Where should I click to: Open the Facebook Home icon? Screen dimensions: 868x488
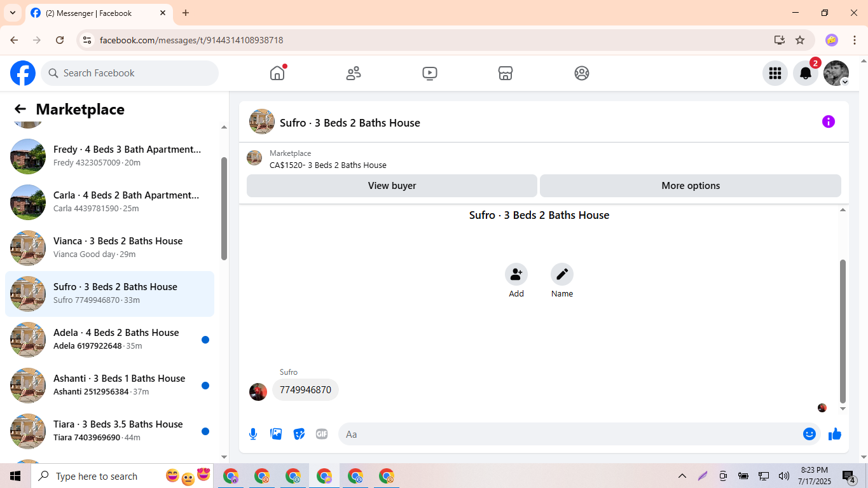click(277, 73)
